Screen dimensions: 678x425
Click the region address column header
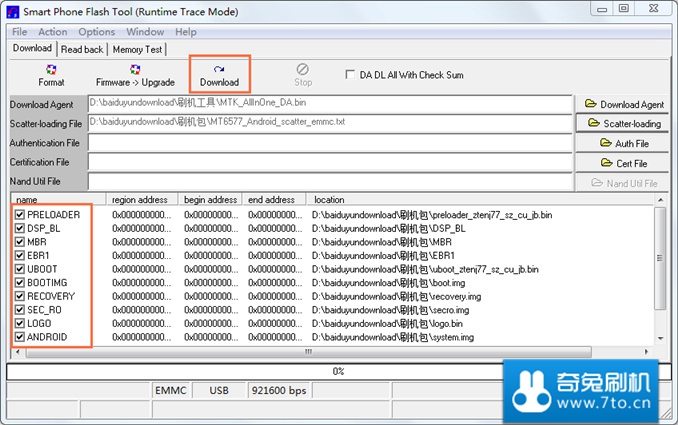[142, 199]
